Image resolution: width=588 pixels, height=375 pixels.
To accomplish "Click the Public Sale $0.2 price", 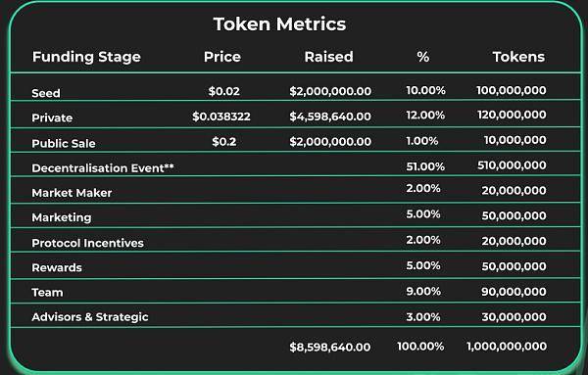I will coord(223,142).
